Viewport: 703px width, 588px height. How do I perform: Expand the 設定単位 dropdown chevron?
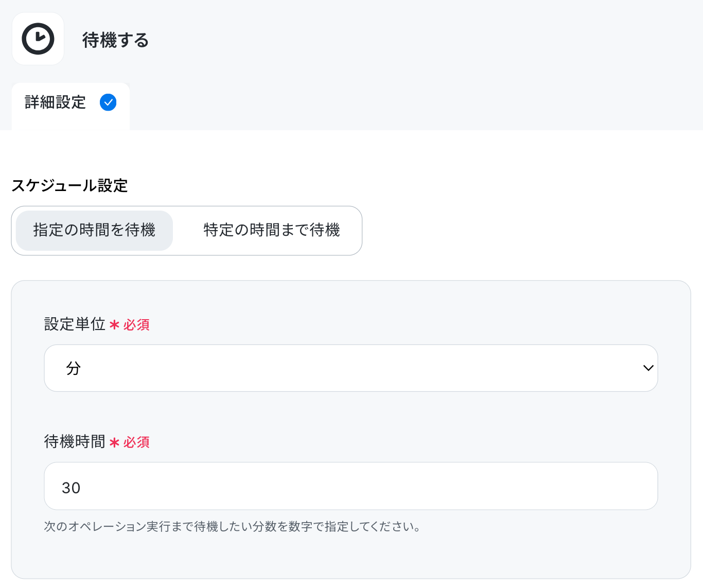(x=648, y=368)
